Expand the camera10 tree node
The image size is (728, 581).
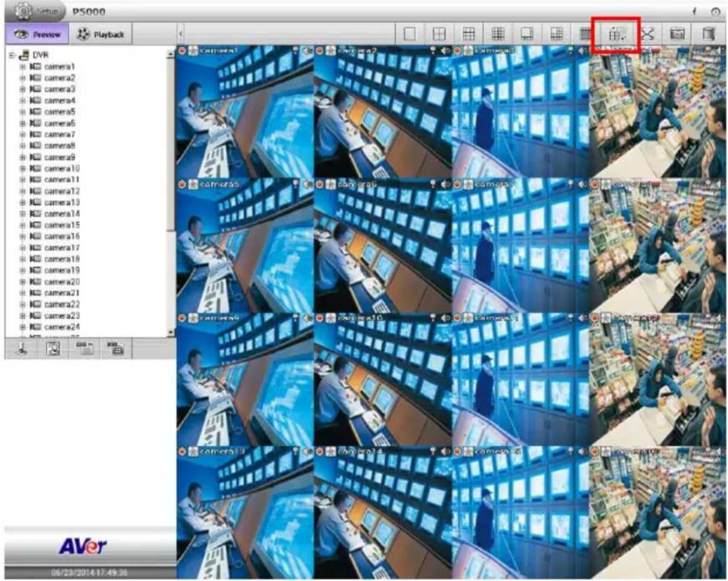(x=22, y=169)
